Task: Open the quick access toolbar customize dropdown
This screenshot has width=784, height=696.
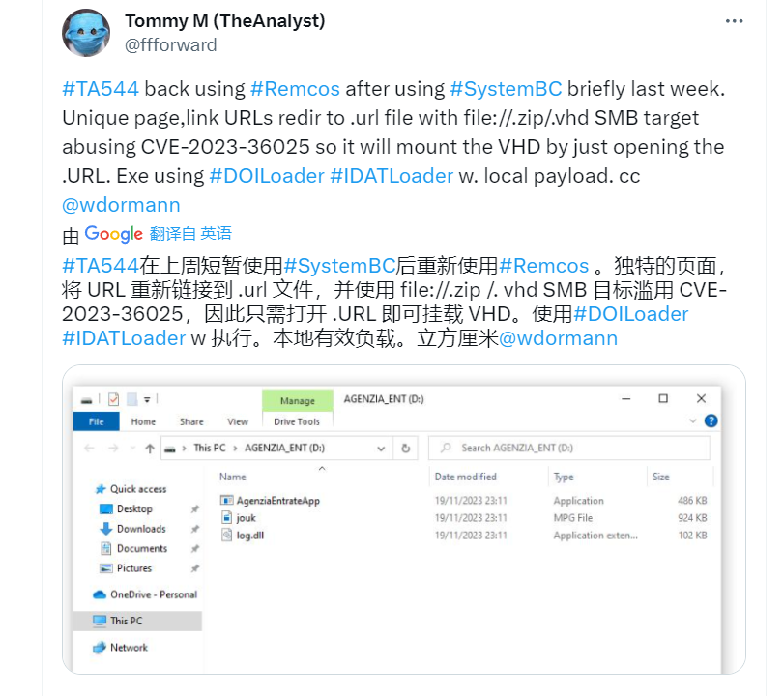Action: pos(147,399)
